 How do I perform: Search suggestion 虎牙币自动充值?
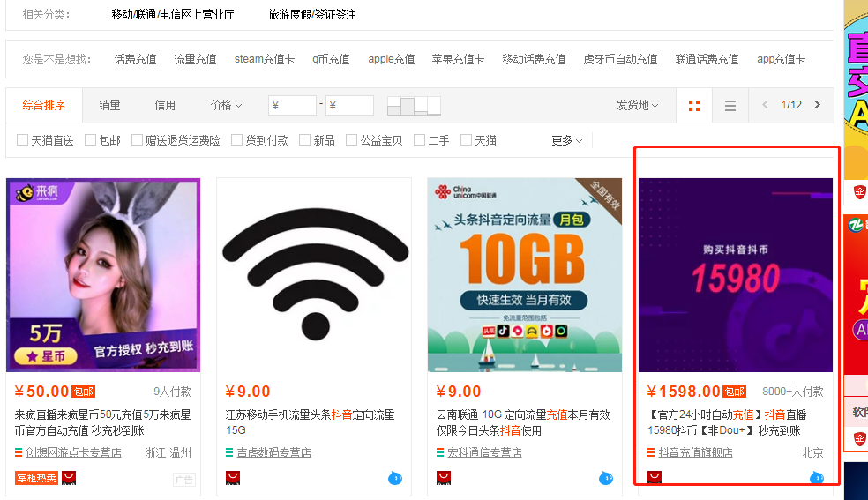click(x=620, y=59)
